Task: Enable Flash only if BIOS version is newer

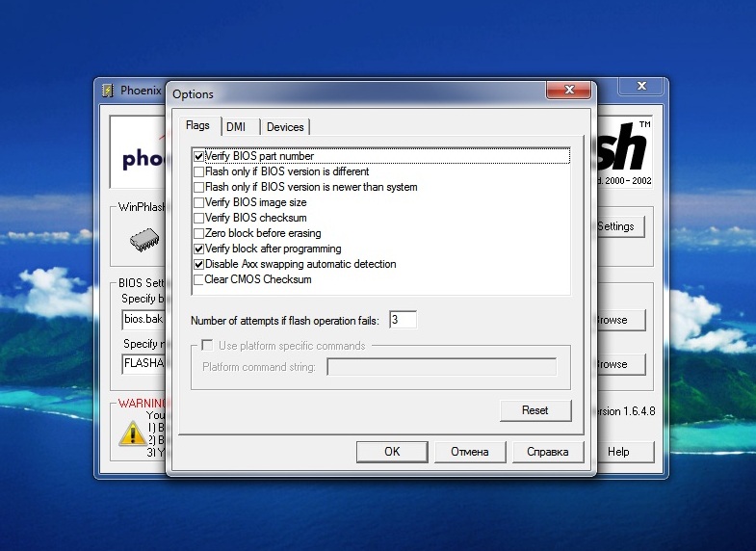Action: (x=199, y=187)
